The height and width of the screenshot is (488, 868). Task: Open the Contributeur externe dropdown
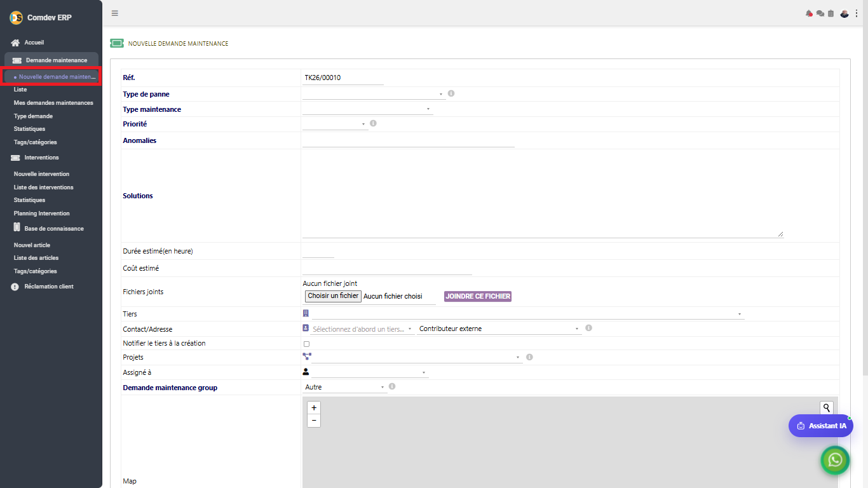(499, 329)
